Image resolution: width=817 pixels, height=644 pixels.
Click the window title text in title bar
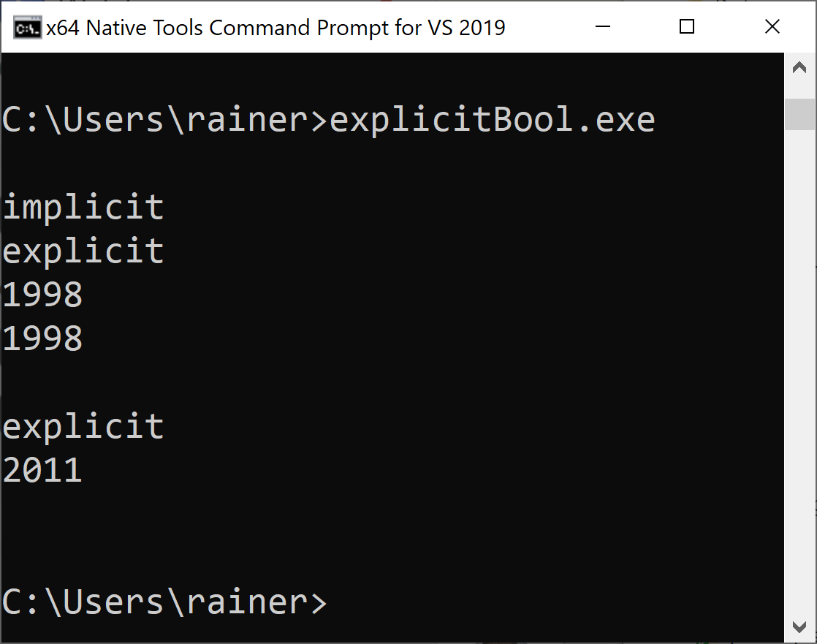(275, 28)
